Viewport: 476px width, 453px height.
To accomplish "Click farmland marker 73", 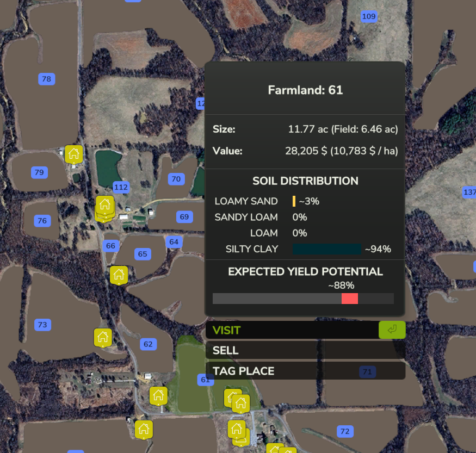I will [42, 325].
